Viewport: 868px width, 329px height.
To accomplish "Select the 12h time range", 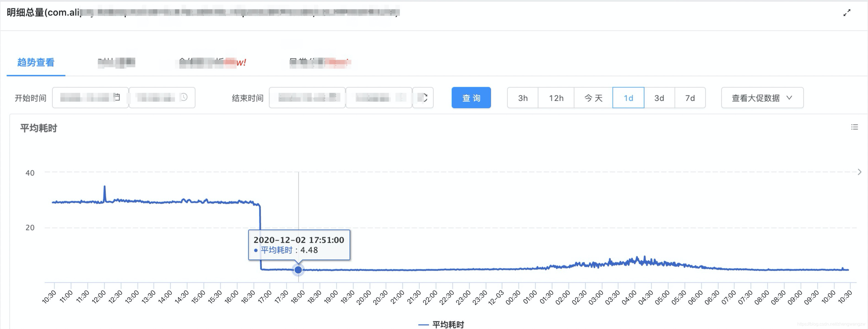I will [x=556, y=98].
